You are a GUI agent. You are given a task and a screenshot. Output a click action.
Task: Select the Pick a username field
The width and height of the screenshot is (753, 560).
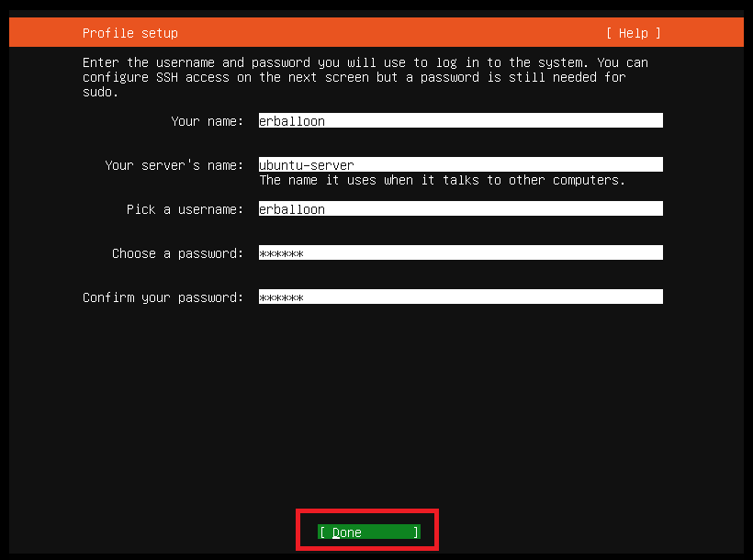click(x=460, y=208)
